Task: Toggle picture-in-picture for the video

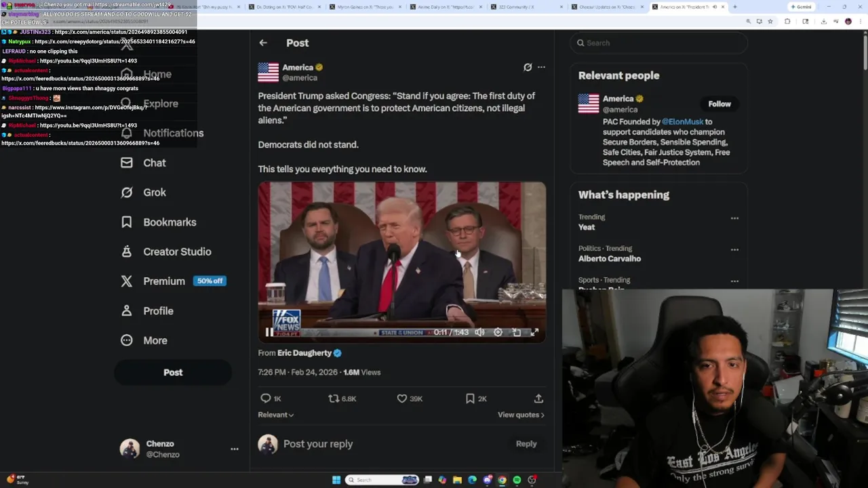Action: [x=516, y=332]
